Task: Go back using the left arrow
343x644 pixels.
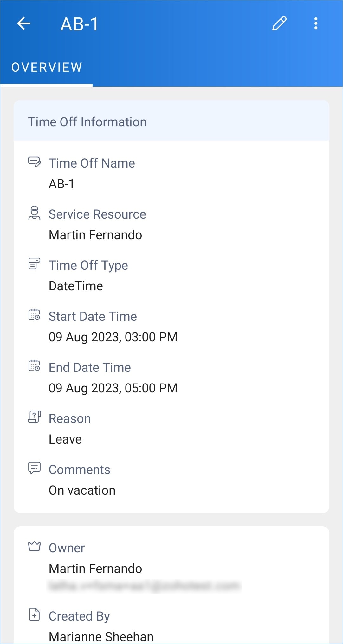Action: 24,23
